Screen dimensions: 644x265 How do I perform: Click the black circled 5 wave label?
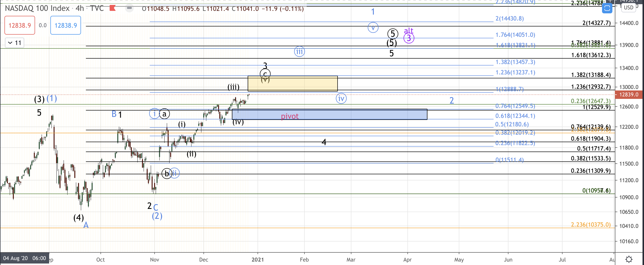393,34
